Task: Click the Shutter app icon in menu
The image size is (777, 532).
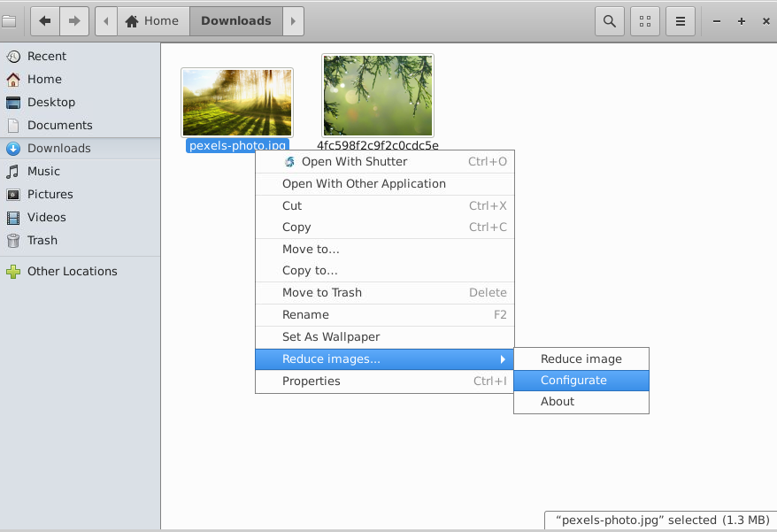Action: [289, 162]
